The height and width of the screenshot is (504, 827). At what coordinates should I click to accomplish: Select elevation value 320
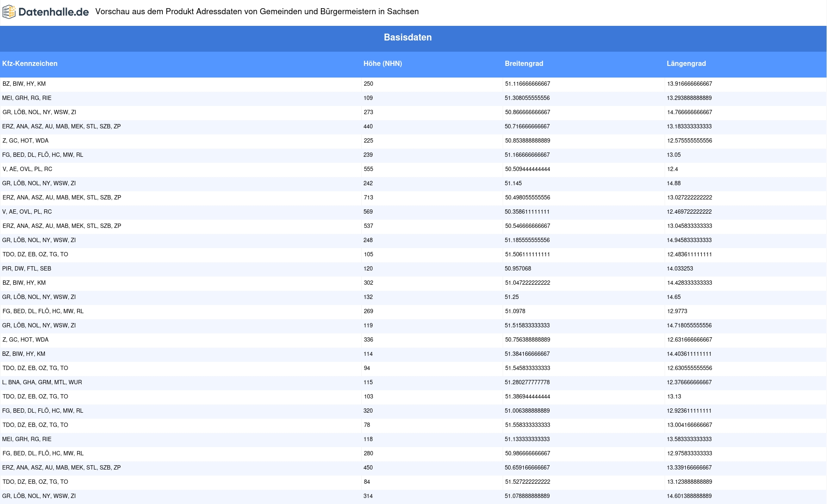tap(368, 411)
